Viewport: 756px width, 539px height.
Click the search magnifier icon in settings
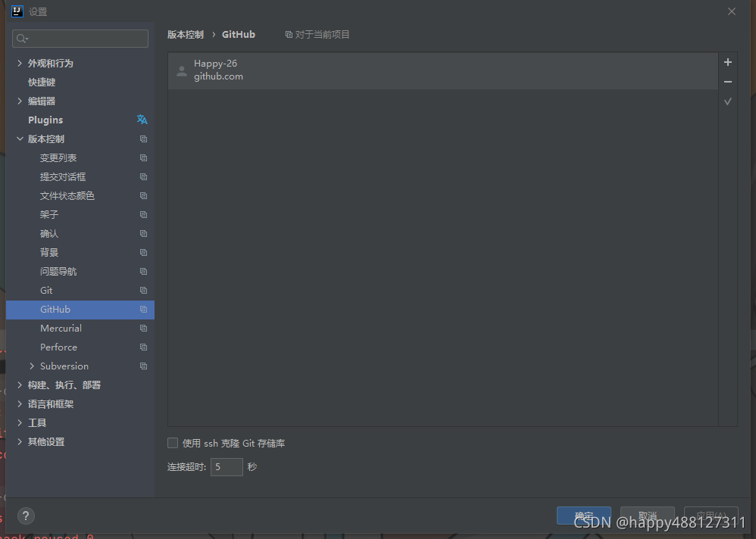tap(22, 39)
